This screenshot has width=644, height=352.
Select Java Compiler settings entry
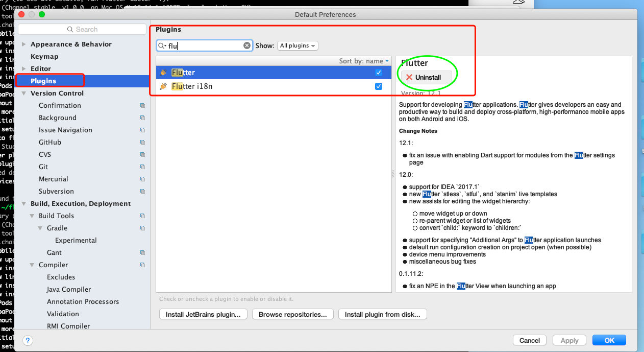click(x=69, y=290)
